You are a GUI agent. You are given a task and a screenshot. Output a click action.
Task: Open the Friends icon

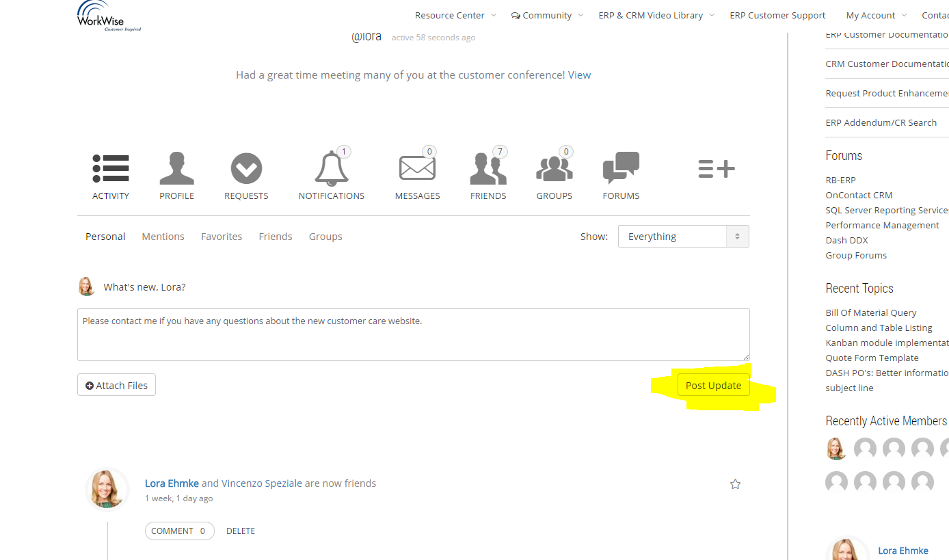click(x=488, y=168)
